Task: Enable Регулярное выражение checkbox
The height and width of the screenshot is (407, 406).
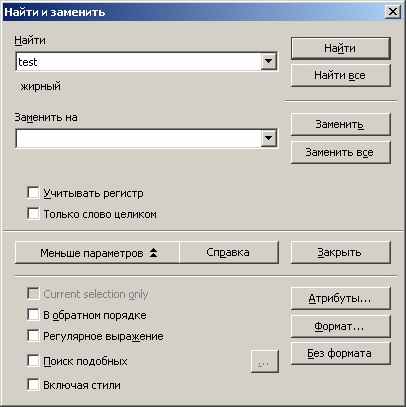Action: click(33, 336)
